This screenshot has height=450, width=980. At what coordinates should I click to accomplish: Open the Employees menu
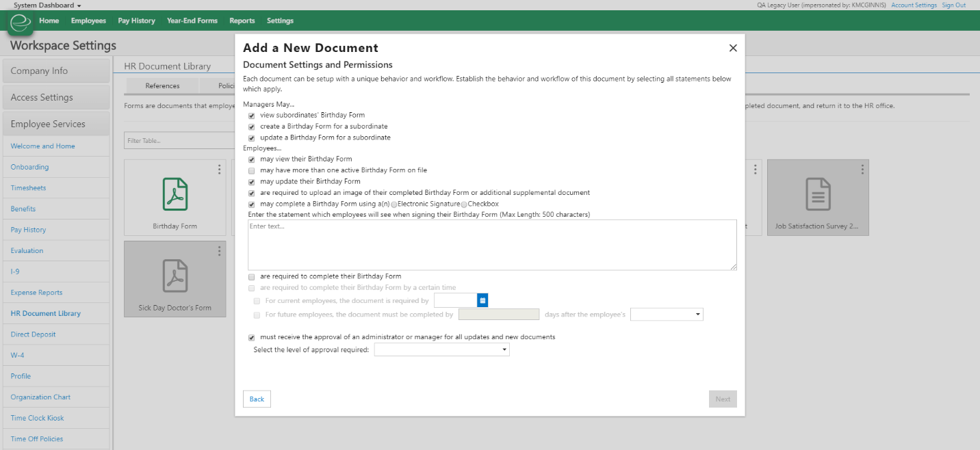click(x=88, y=21)
